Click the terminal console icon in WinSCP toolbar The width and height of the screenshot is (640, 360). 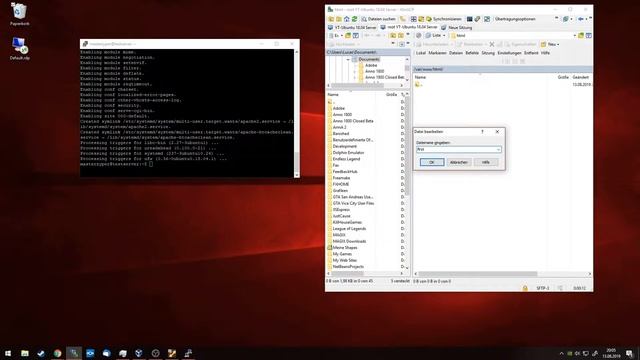(469, 19)
